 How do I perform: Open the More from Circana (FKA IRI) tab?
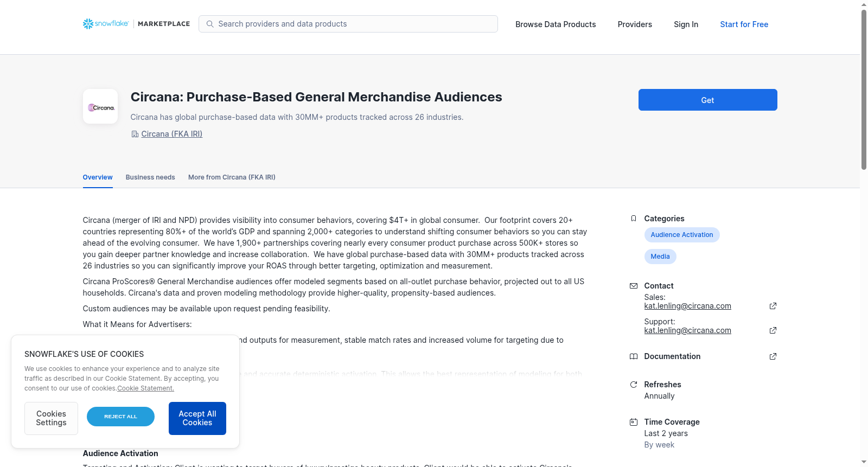point(232,177)
